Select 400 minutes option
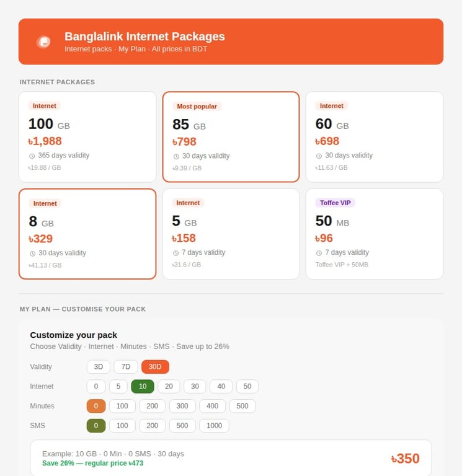 [212, 406]
